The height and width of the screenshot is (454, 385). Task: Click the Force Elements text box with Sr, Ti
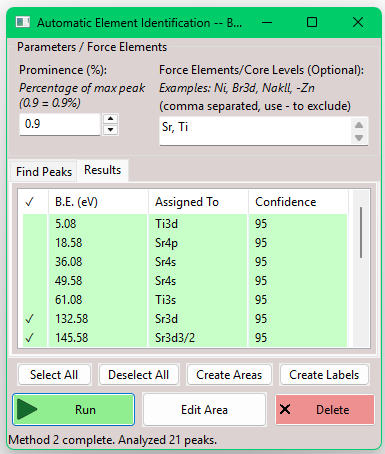[x=264, y=131]
